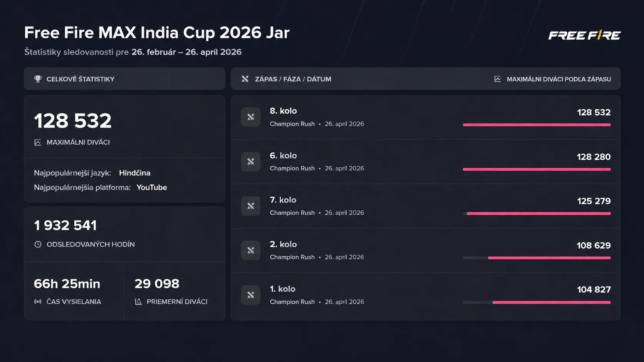Select the 1. kolo match icon

251,295
